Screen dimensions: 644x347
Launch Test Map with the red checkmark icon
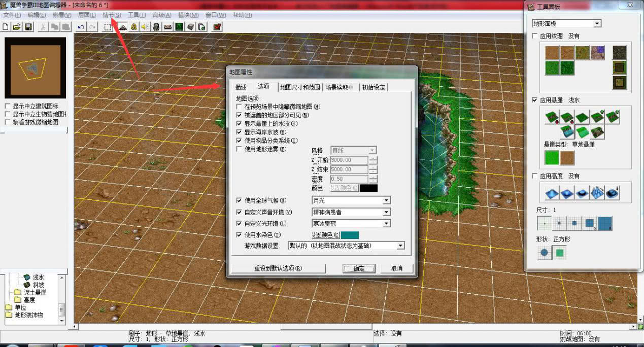tap(217, 27)
